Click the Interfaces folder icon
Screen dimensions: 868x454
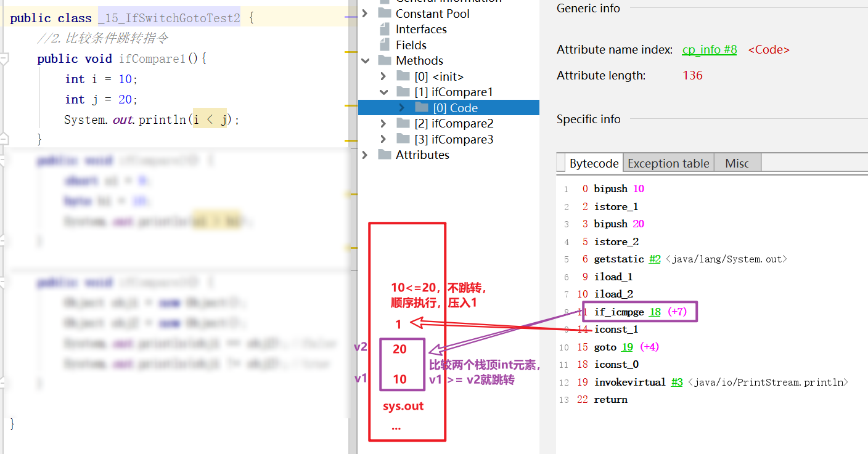[x=385, y=29]
